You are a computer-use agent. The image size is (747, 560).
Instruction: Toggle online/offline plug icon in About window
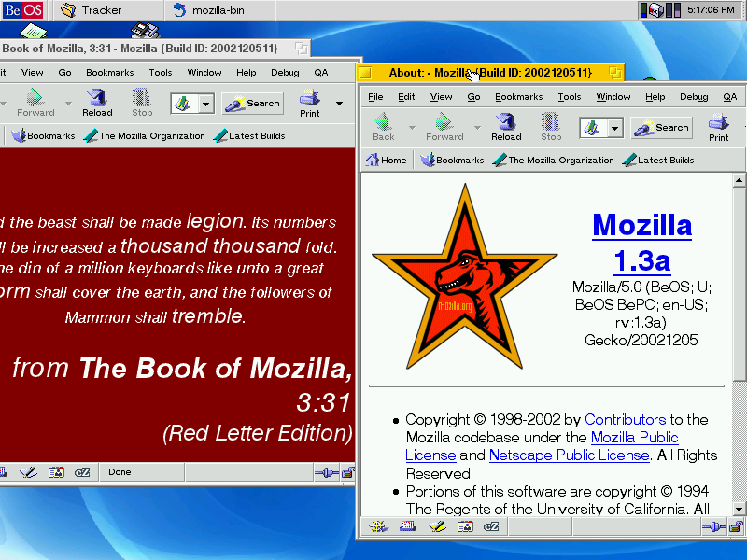[714, 526]
